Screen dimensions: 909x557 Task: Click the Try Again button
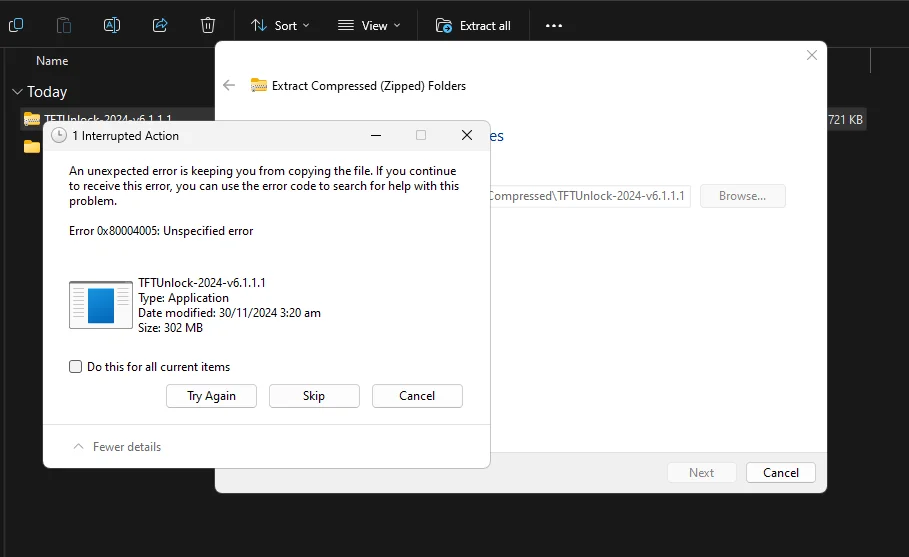(x=211, y=396)
